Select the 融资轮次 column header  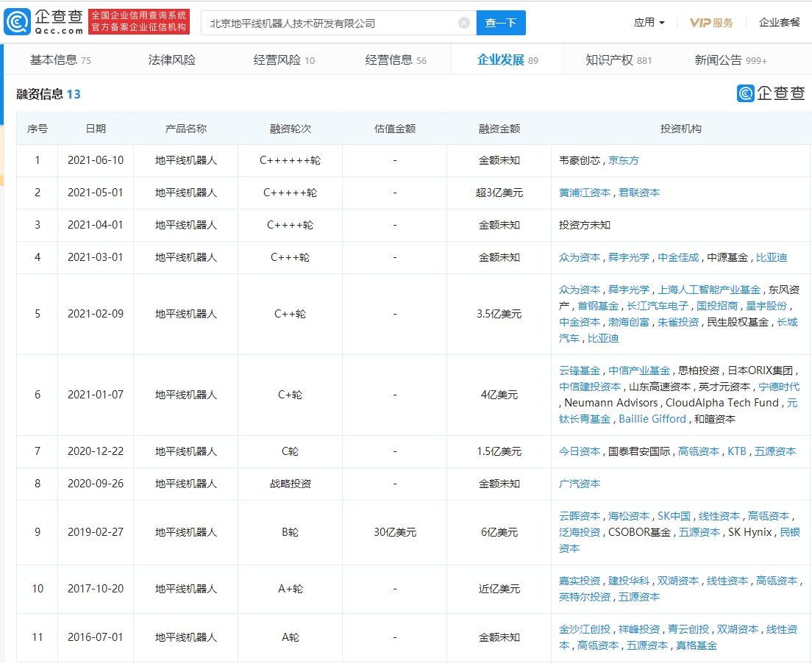point(290,129)
